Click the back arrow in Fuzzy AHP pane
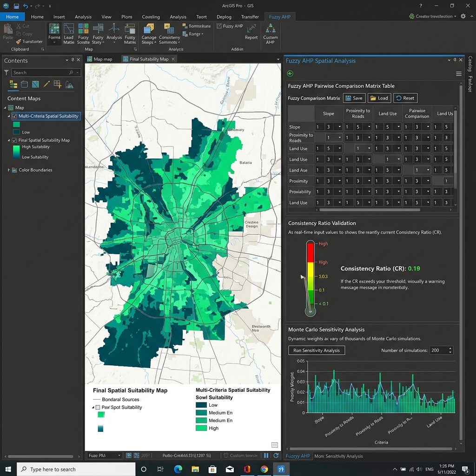Image resolution: width=476 pixels, height=476 pixels. tap(290, 73)
